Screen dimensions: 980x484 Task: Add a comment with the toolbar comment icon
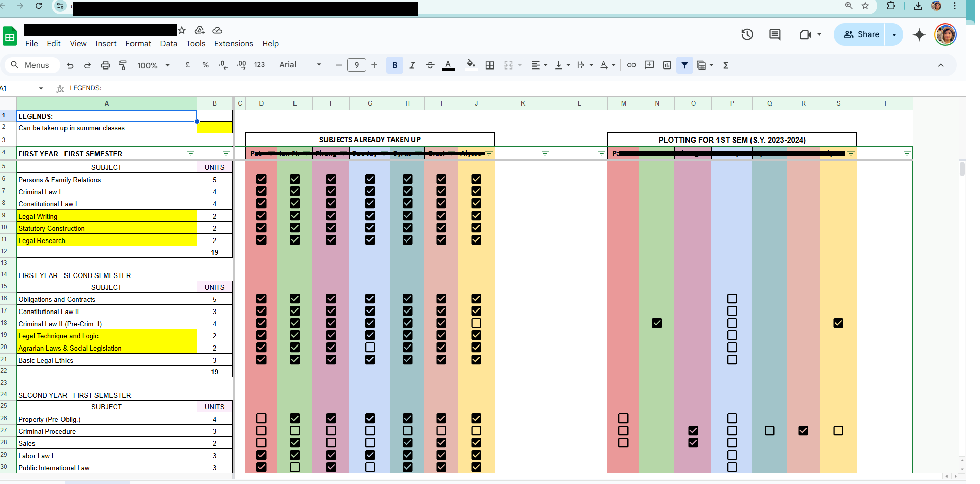coord(649,65)
